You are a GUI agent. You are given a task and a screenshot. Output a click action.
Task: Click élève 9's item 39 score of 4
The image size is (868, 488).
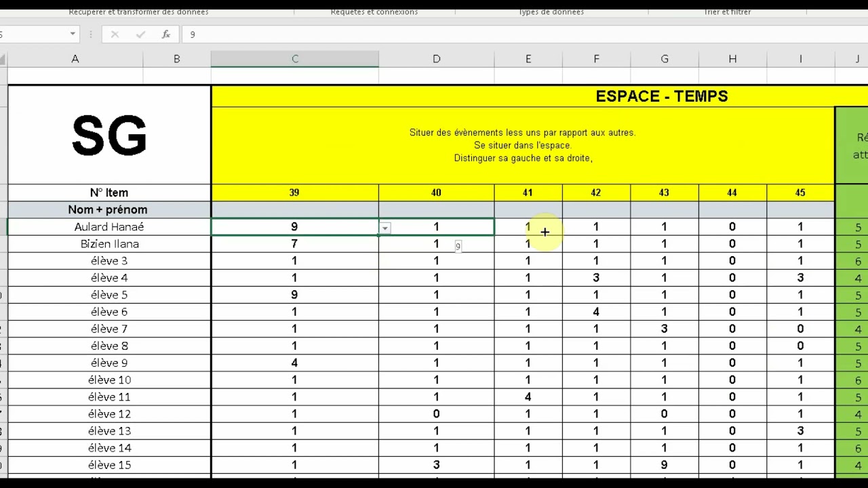(x=295, y=363)
